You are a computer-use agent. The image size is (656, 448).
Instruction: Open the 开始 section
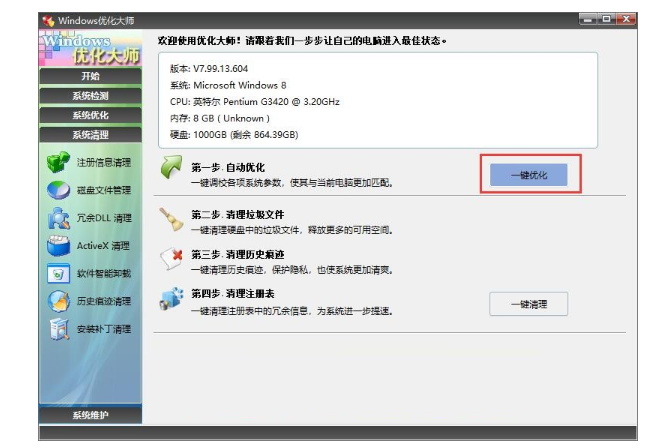[90, 76]
